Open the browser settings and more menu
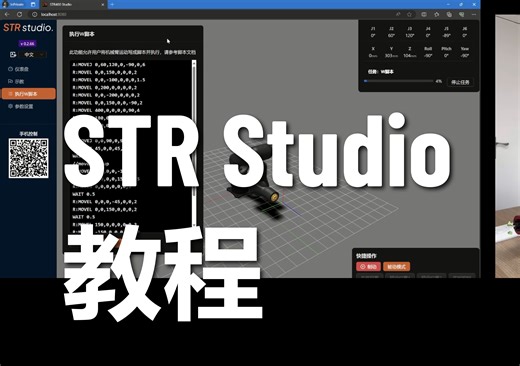The height and width of the screenshot is (366, 520). 474,14
